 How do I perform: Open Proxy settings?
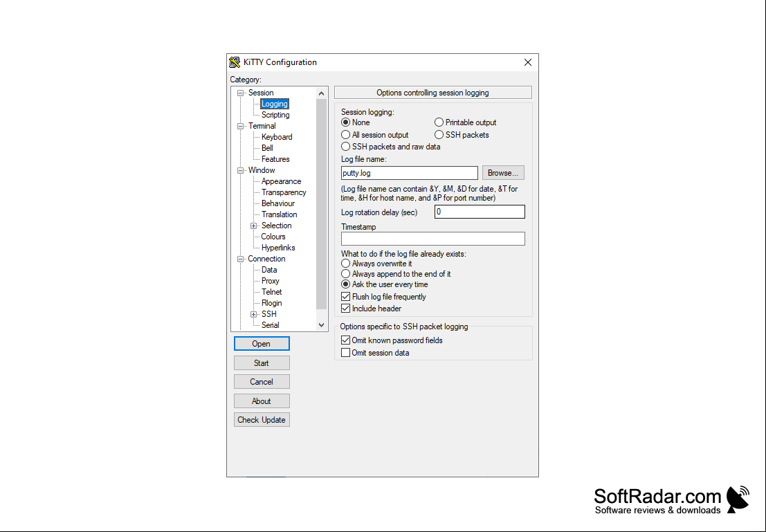pos(270,280)
